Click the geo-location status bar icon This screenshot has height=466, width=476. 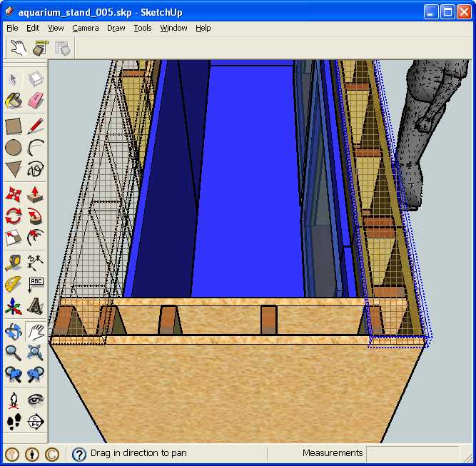[12, 454]
